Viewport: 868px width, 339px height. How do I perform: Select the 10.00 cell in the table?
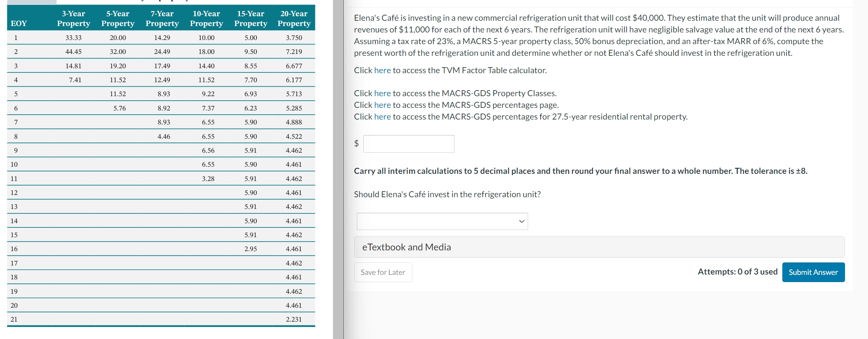click(x=206, y=38)
